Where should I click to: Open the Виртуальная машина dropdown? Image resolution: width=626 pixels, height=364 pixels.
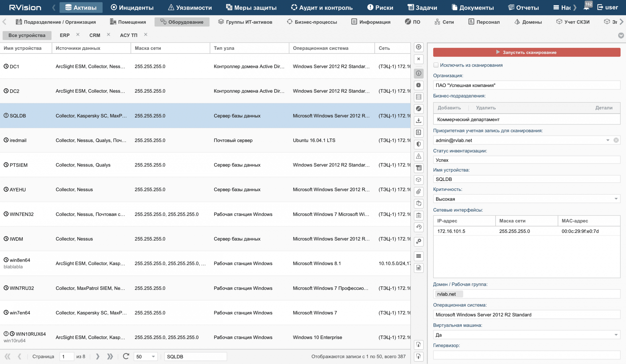click(x=616, y=335)
